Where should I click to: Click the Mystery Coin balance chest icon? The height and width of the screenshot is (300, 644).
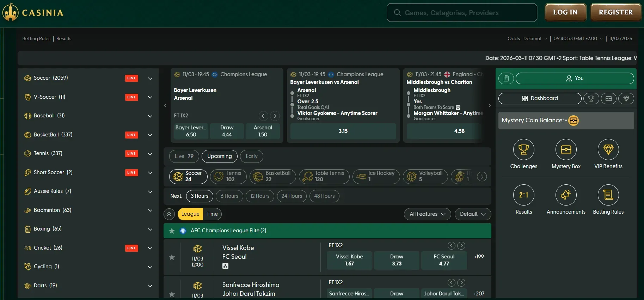574,121
